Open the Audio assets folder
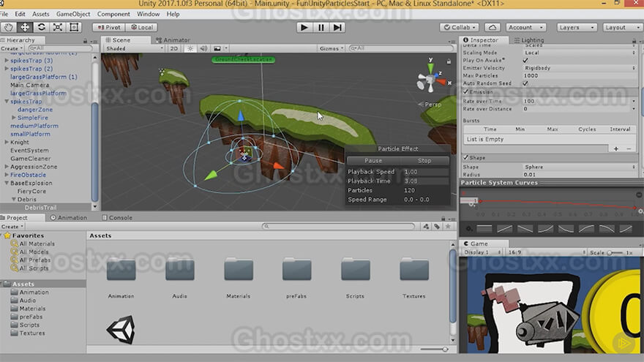644x362 pixels. click(x=180, y=270)
